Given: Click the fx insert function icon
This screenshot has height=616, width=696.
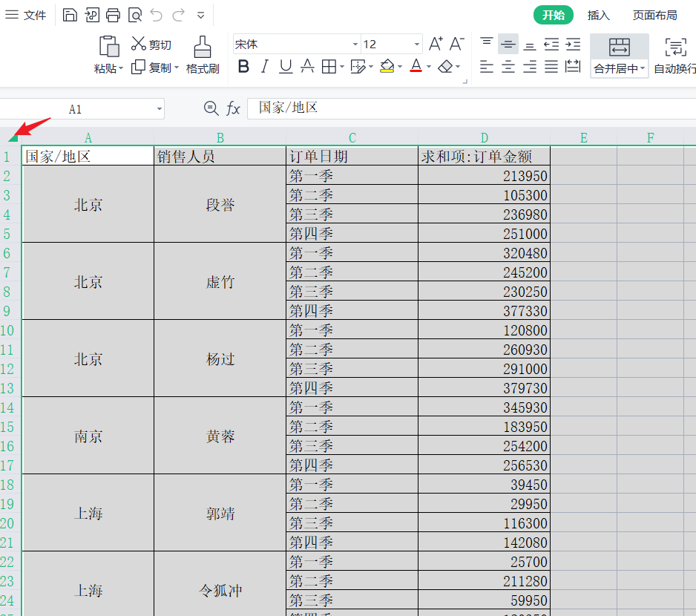Looking at the screenshot, I should 233,109.
